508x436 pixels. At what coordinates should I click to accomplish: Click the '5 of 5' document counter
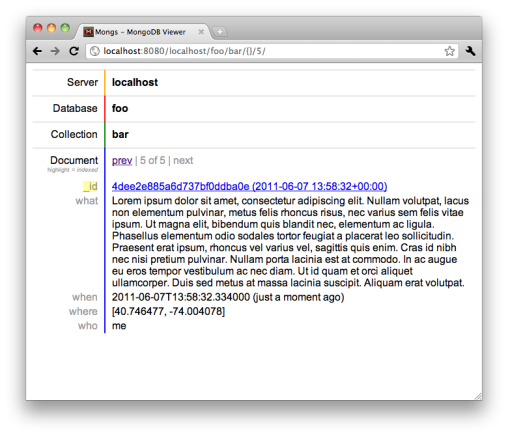coord(152,160)
